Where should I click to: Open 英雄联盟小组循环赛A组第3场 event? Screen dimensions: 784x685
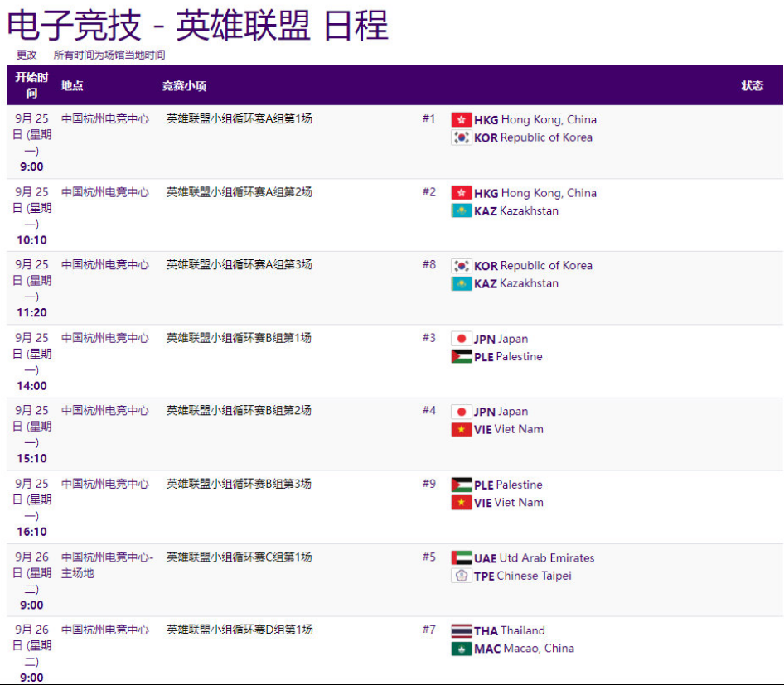click(x=239, y=265)
